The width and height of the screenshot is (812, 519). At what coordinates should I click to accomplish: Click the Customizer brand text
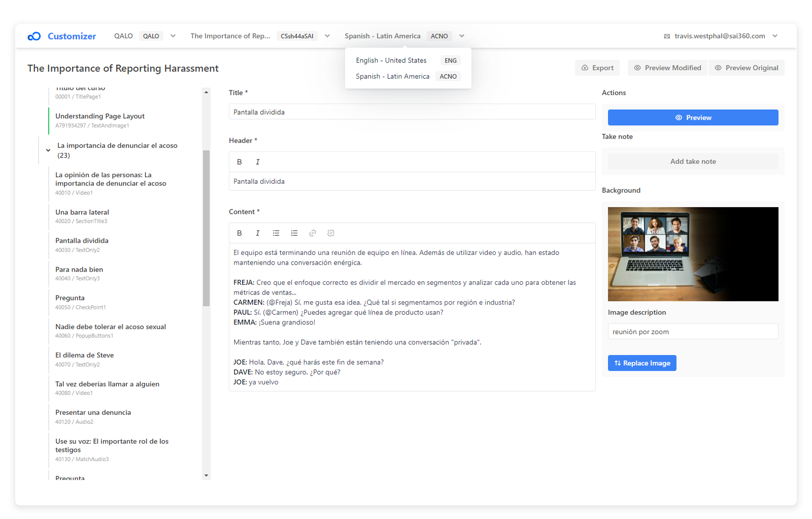coord(72,36)
